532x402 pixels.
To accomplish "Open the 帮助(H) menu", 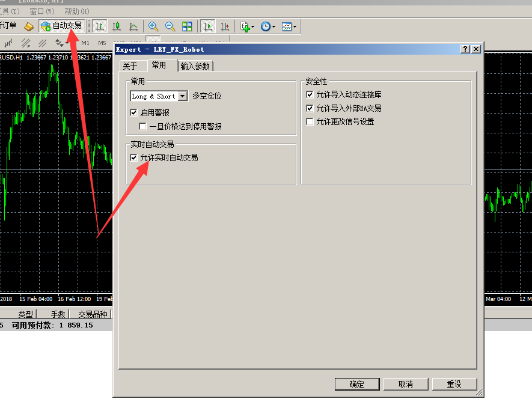I will (x=77, y=11).
